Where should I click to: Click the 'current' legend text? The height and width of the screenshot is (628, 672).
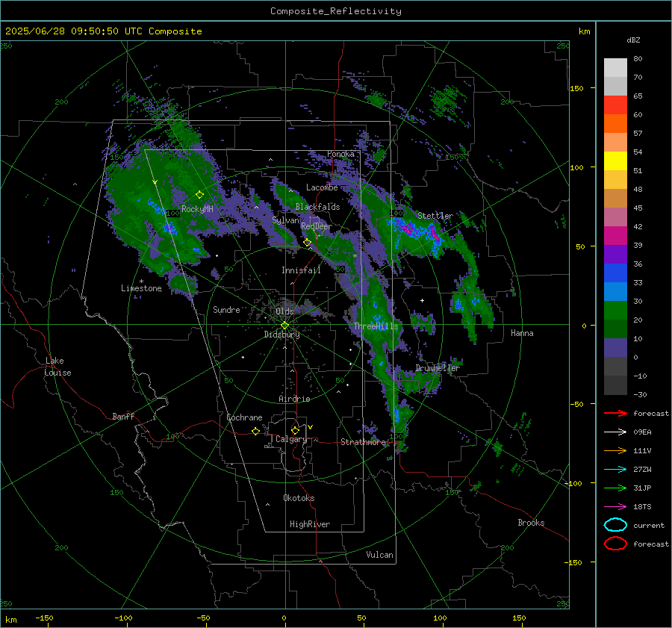coord(649,525)
